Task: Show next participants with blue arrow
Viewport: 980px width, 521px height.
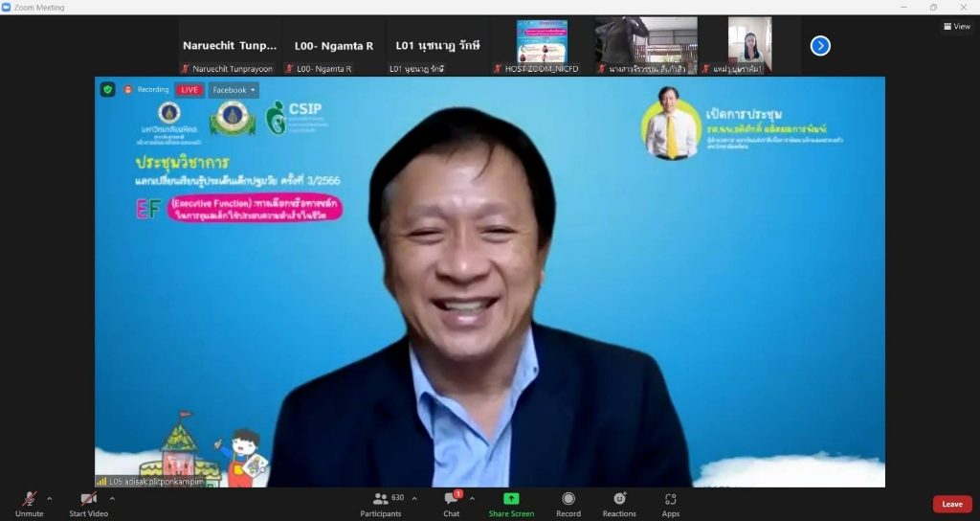Action: coord(820,45)
